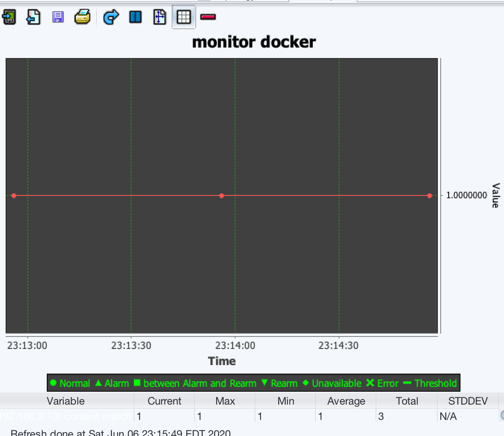Image resolution: width=504 pixels, height=436 pixels.
Task: Click the middle data point on the red line
Action: (x=221, y=195)
